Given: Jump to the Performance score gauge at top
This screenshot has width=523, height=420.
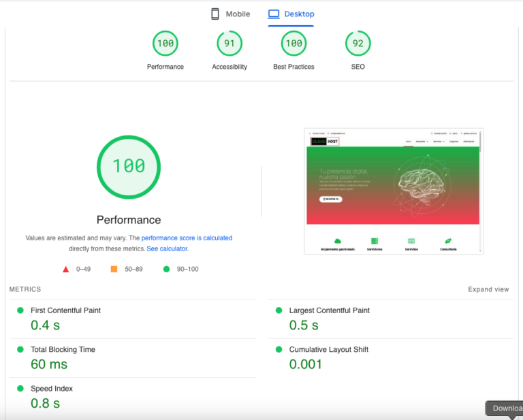Looking at the screenshot, I should [165, 44].
